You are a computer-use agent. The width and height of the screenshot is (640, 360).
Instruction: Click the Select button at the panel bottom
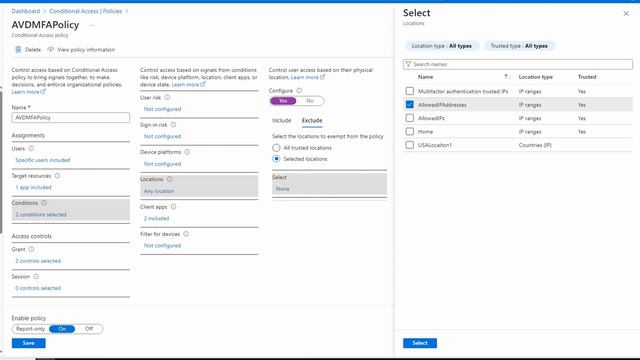(x=420, y=343)
